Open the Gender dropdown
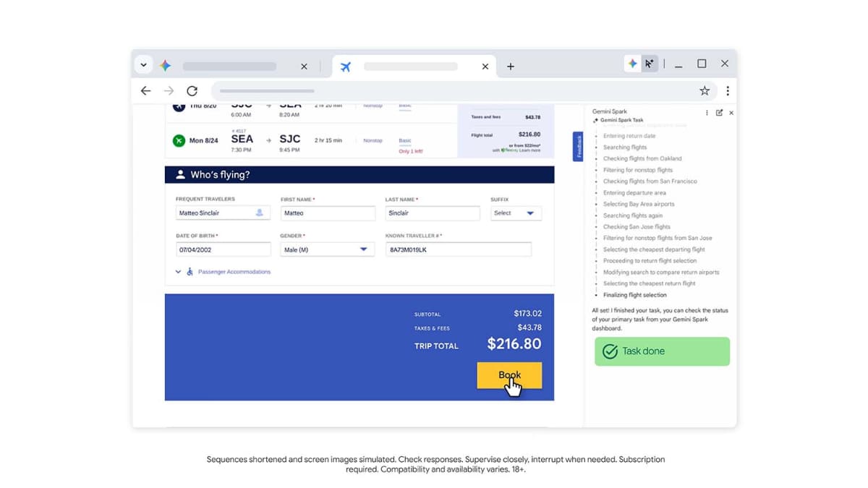Screen dimensions: 868x488 point(328,249)
